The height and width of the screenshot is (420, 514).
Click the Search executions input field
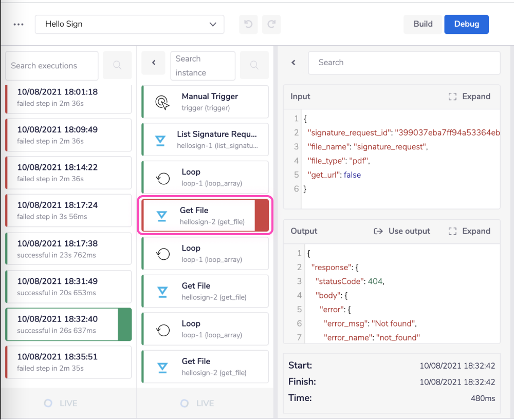(x=51, y=66)
